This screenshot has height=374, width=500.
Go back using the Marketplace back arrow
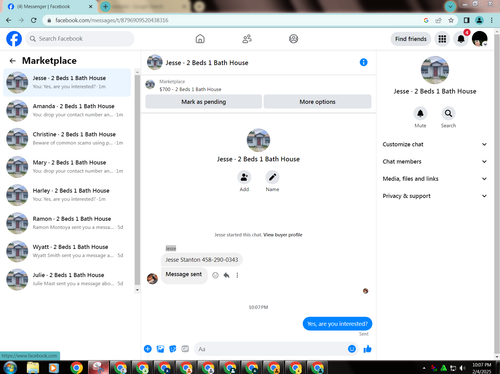[13, 61]
